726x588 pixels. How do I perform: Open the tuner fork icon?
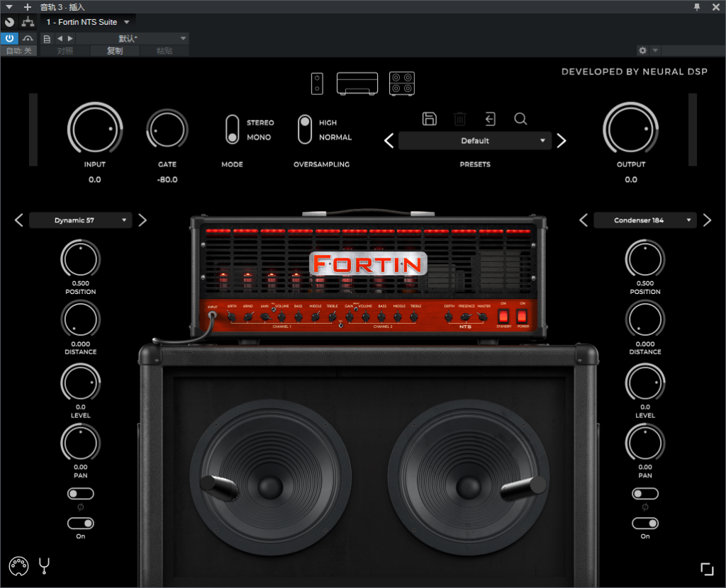click(45, 565)
